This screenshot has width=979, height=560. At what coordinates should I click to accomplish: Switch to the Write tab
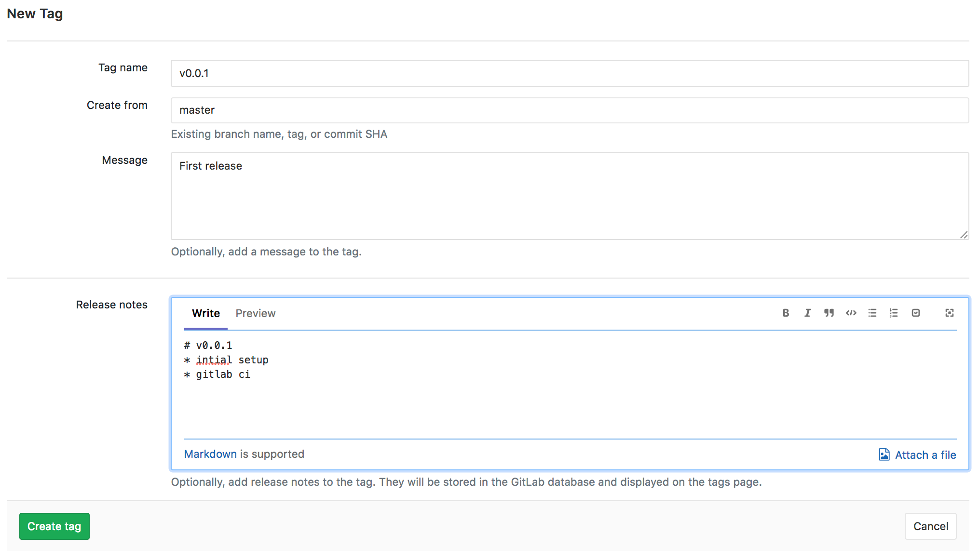click(x=205, y=313)
